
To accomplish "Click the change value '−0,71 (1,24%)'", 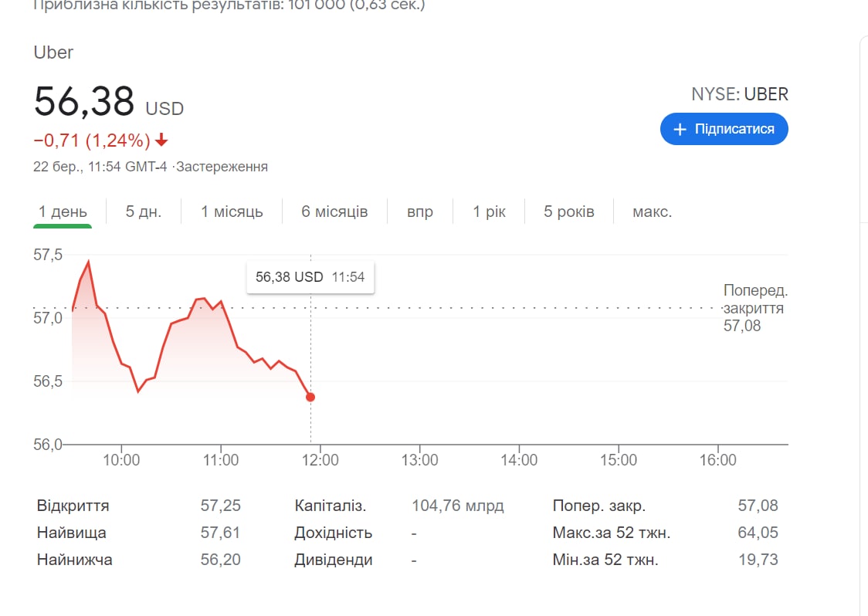I will tap(92, 140).
